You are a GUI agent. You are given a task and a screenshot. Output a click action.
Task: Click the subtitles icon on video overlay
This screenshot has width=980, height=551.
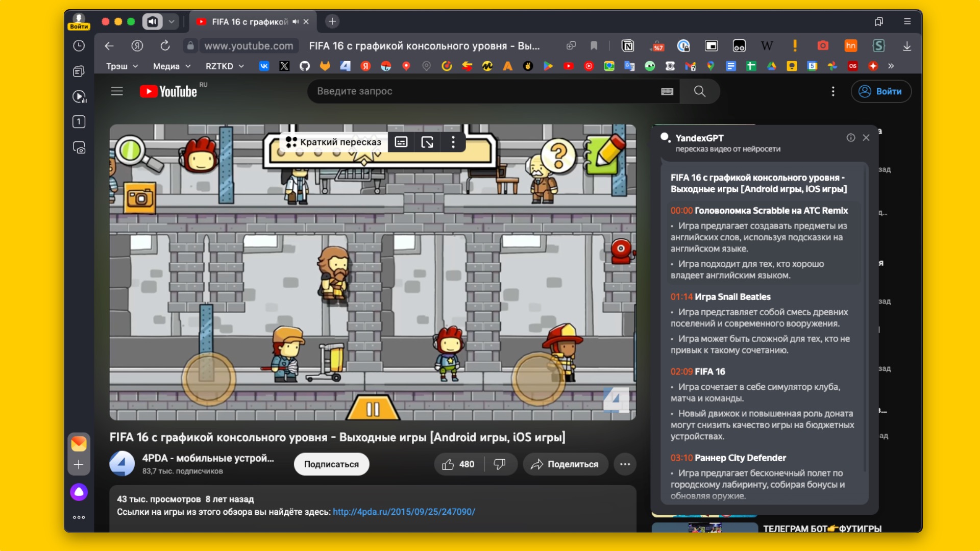(x=401, y=142)
